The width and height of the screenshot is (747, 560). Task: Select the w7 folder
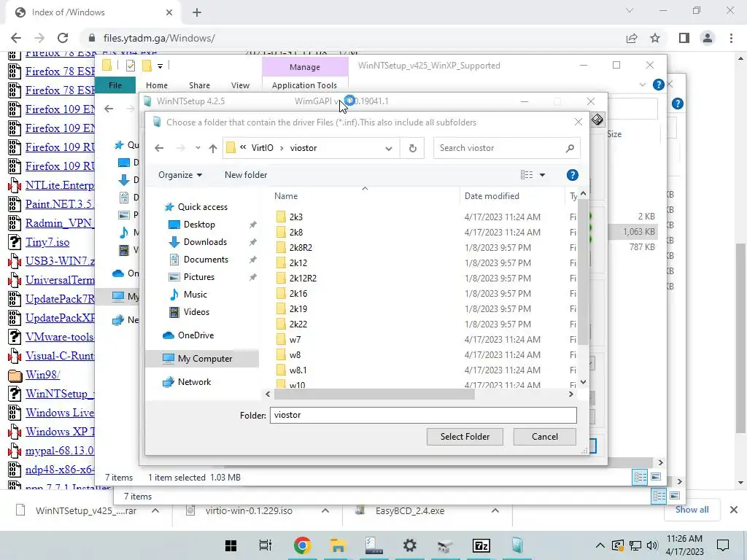click(295, 340)
